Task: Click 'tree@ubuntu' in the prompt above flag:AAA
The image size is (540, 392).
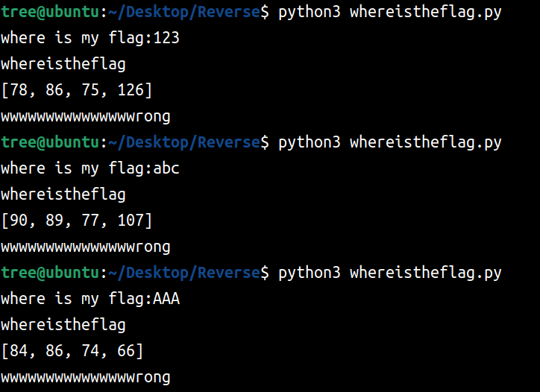Action: [49, 273]
